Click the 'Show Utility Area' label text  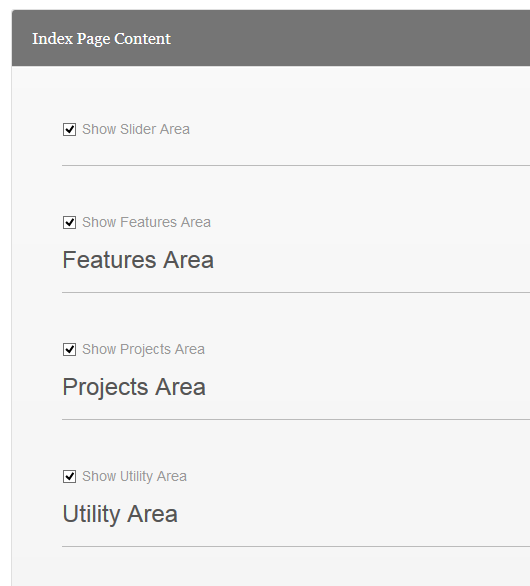pyautogui.click(x=134, y=476)
